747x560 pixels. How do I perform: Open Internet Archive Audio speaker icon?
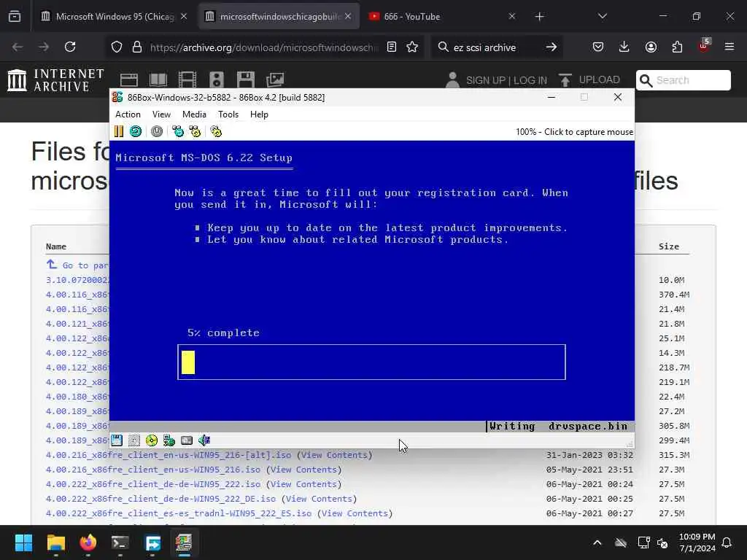(216, 80)
